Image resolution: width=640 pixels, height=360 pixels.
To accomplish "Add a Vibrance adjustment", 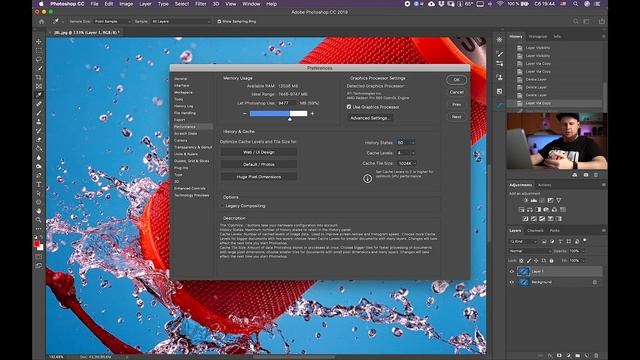I will coord(558,200).
